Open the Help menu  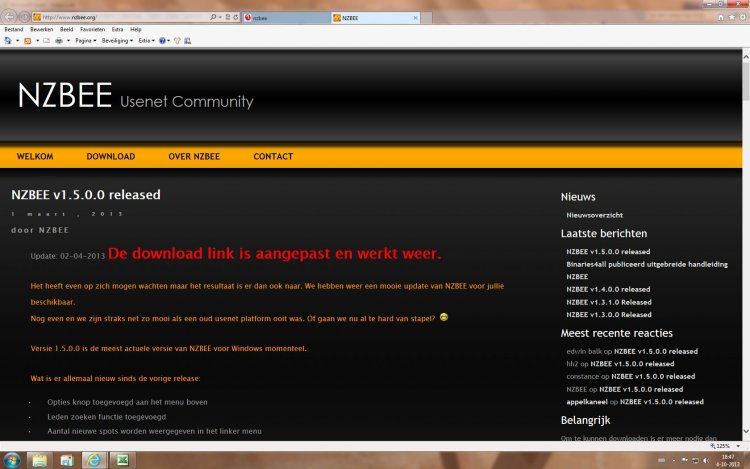tap(136, 29)
